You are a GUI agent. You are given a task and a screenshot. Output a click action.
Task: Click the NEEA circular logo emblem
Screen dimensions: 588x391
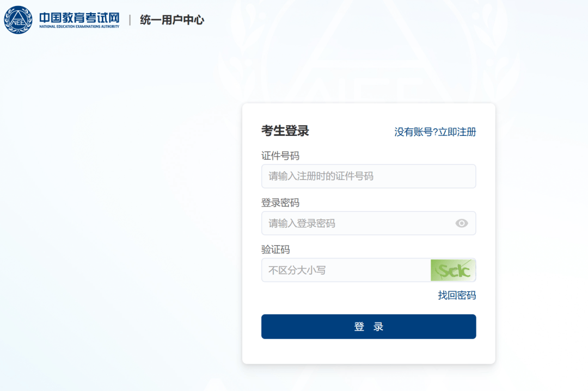tap(18, 20)
